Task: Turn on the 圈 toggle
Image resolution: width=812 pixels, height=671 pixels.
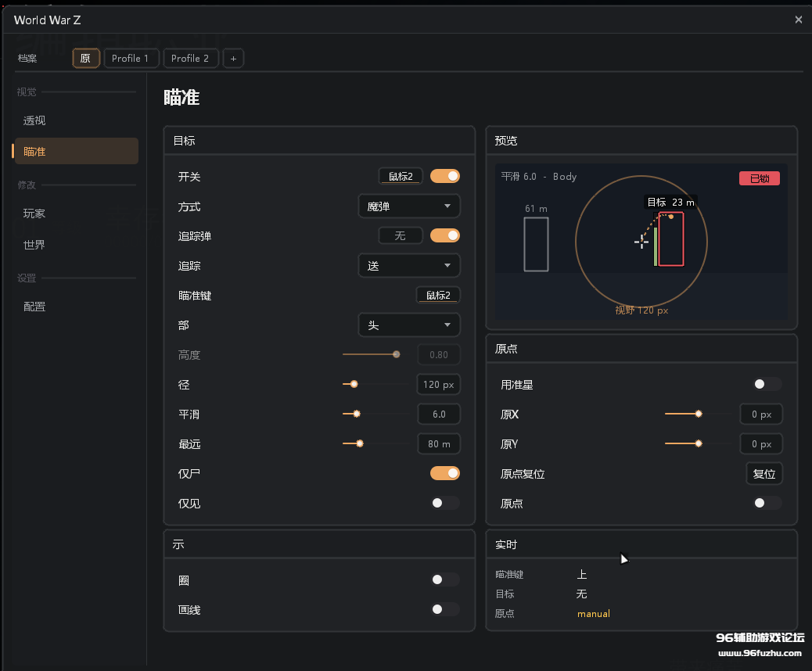Action: coord(445,579)
